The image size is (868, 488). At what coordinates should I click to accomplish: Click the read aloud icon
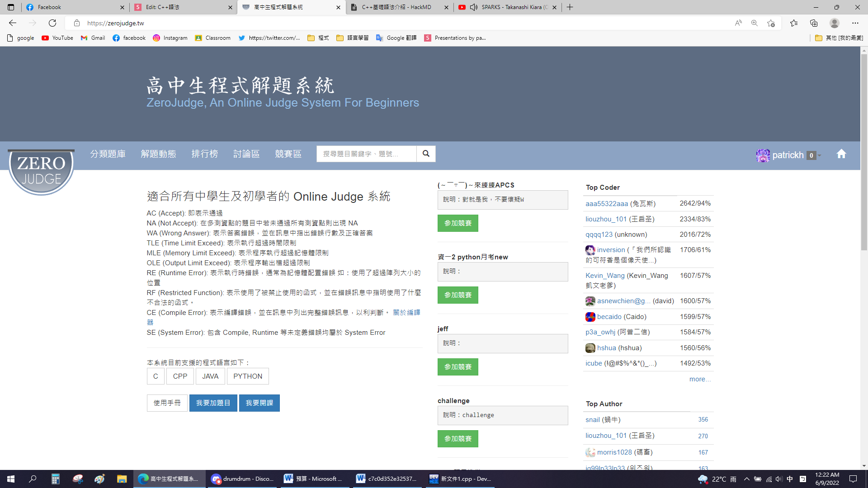738,23
